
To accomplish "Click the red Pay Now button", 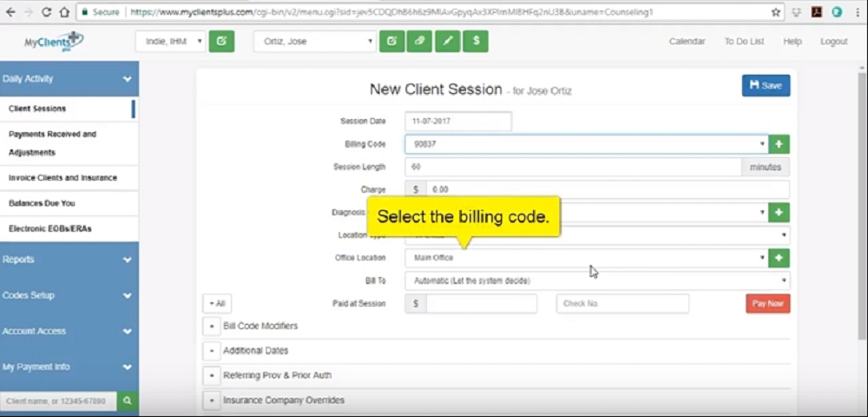I will point(767,304).
